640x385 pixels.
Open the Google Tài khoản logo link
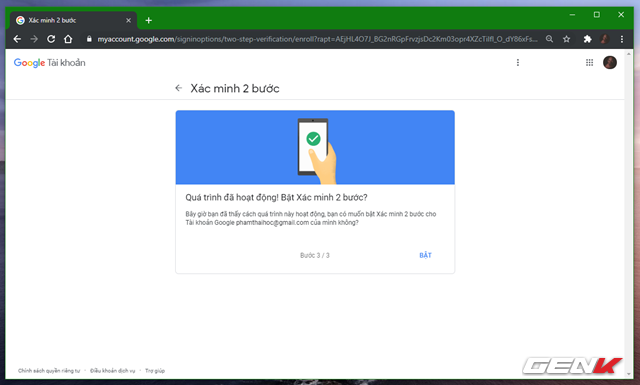(x=49, y=62)
